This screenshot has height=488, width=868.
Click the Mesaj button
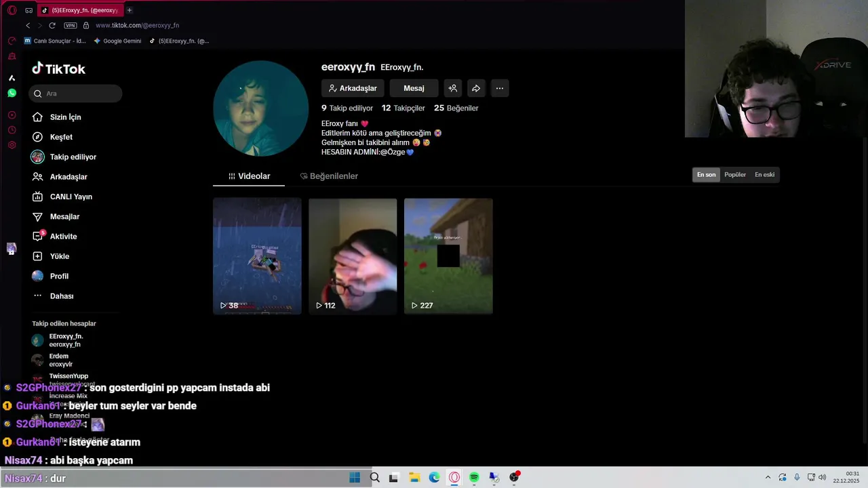(414, 88)
